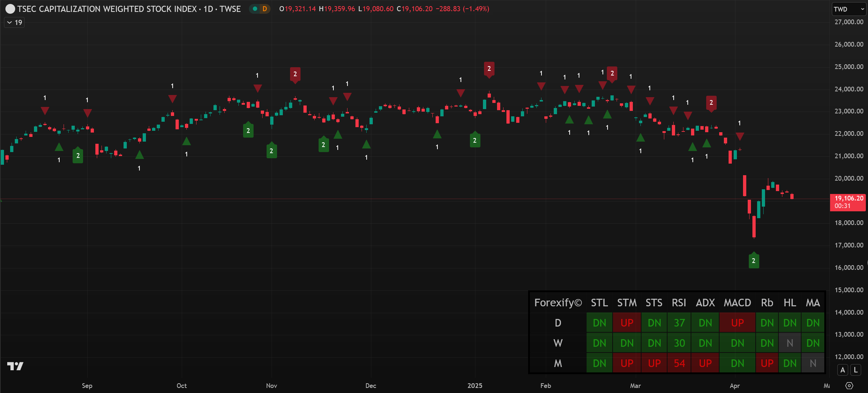Open chart settings hexagon gear icon

[849, 386]
